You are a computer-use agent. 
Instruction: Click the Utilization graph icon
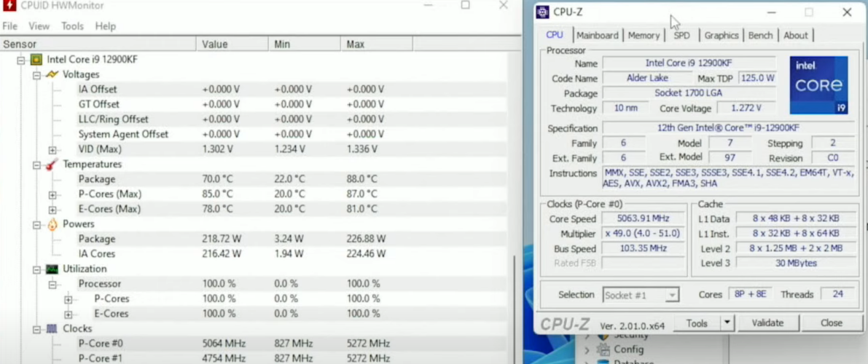[x=52, y=269]
